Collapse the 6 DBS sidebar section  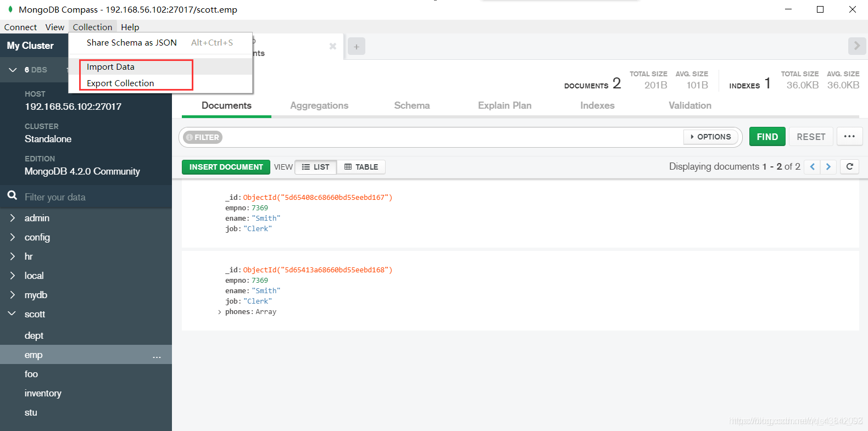click(13, 70)
